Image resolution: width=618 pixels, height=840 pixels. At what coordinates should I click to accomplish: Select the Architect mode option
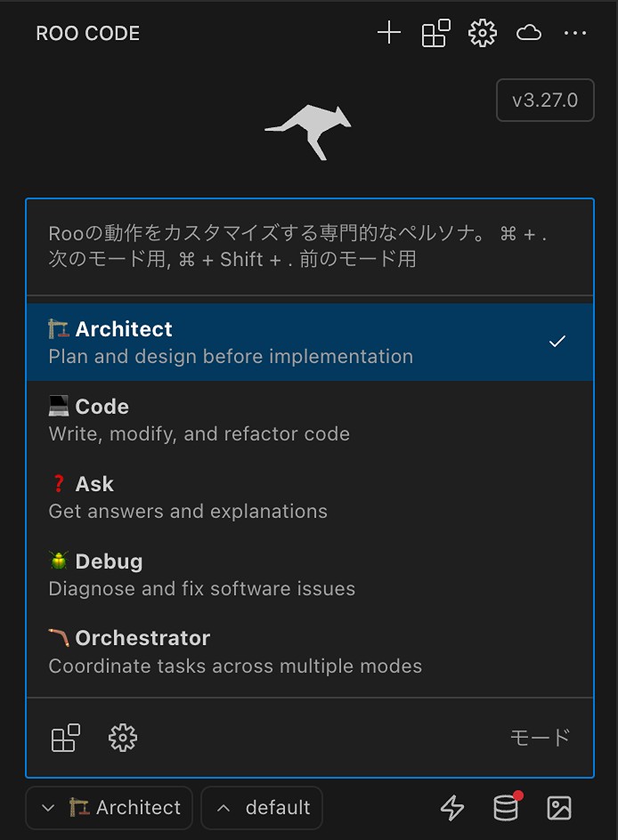tap(267, 342)
